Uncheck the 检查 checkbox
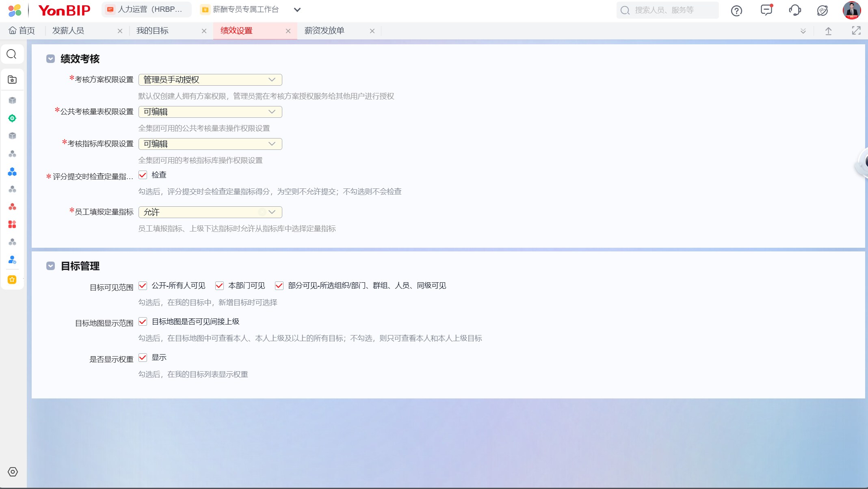Image resolution: width=868 pixels, height=489 pixels. tap(143, 175)
